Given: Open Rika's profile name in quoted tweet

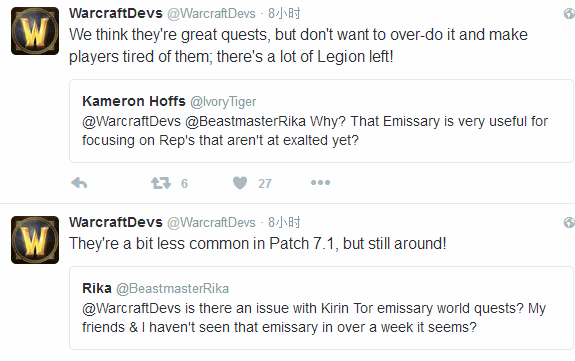Looking at the screenshot, I should click(x=97, y=288).
